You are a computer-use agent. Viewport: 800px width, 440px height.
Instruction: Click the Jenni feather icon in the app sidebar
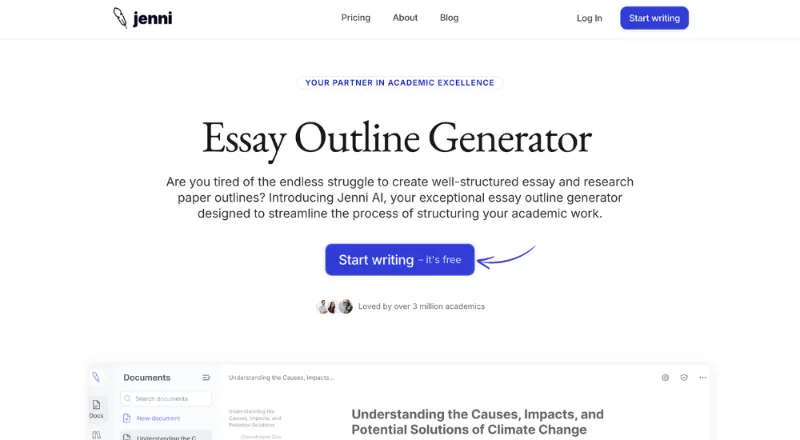96,378
